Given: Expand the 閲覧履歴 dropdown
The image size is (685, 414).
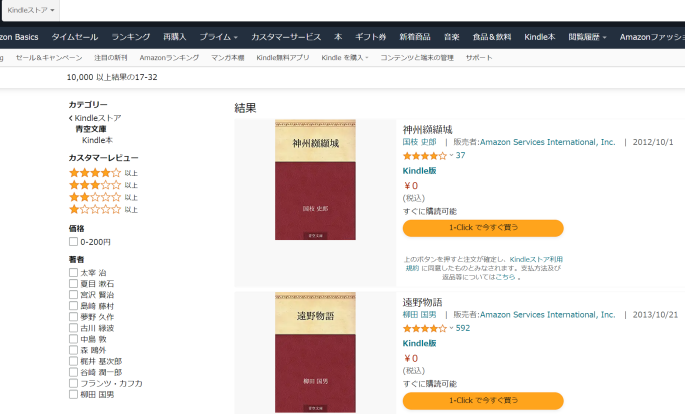Looking at the screenshot, I should coord(588,37).
